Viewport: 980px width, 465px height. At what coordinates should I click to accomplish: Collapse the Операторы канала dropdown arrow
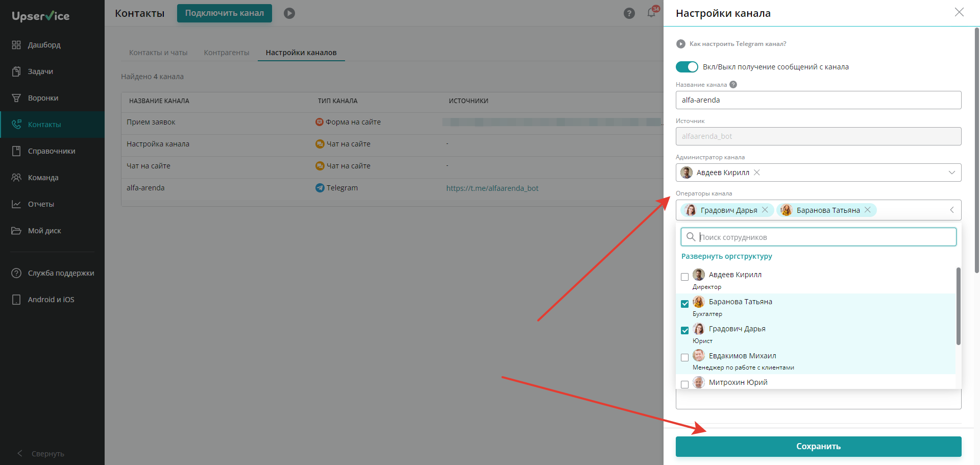[x=952, y=210]
